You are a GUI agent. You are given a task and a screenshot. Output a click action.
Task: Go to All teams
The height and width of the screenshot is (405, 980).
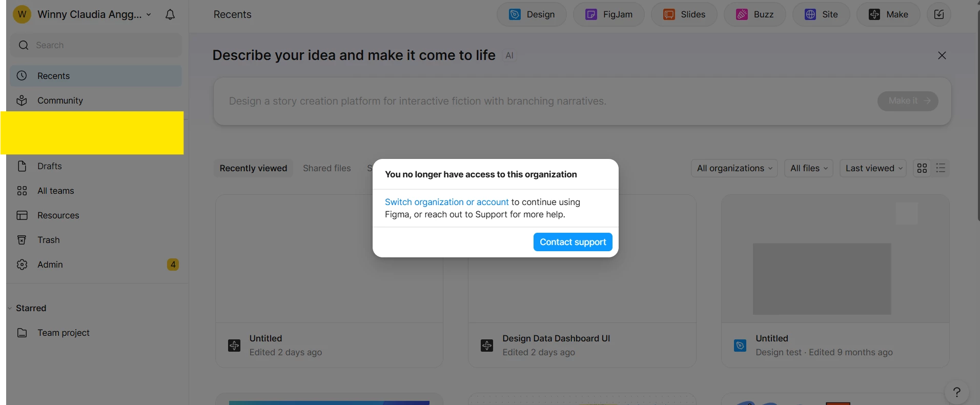[x=96, y=191]
